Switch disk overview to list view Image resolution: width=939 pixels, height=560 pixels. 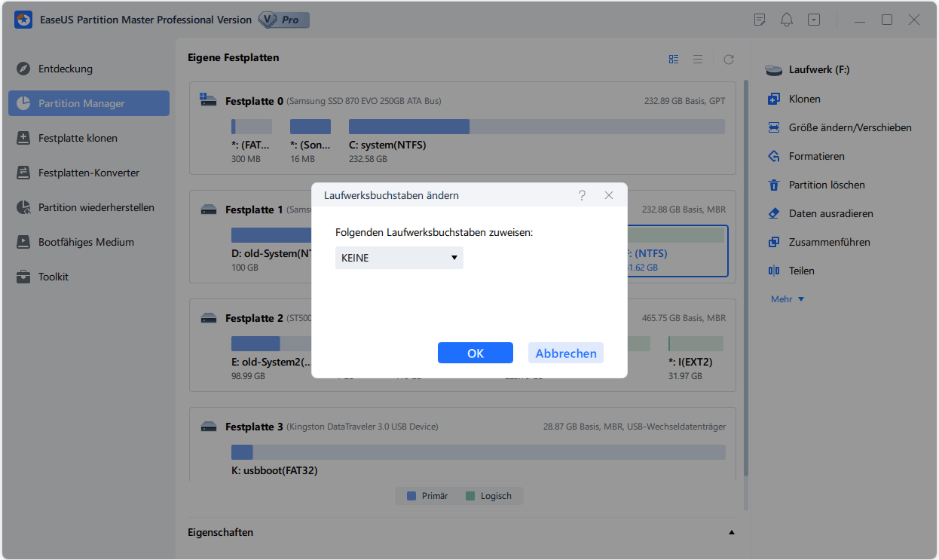click(x=697, y=58)
